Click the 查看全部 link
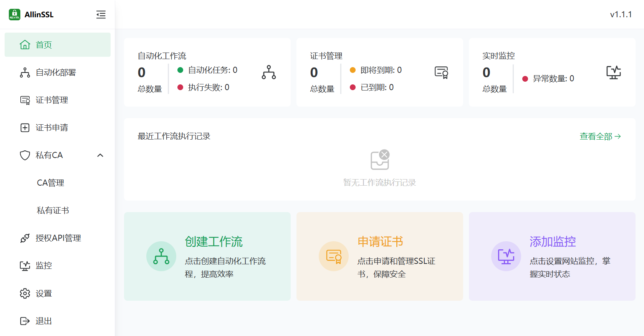The image size is (644, 336). coord(600,136)
